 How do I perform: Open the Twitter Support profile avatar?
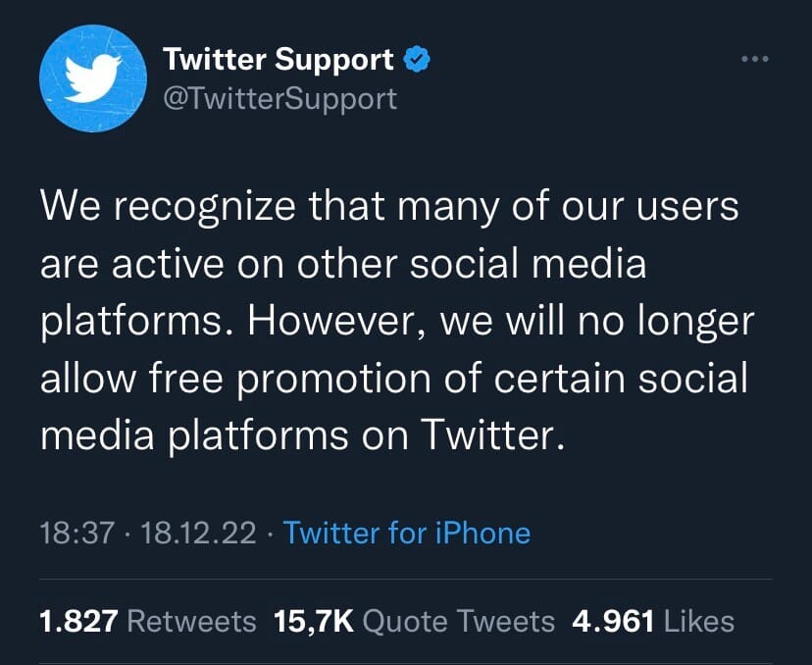pyautogui.click(x=93, y=78)
